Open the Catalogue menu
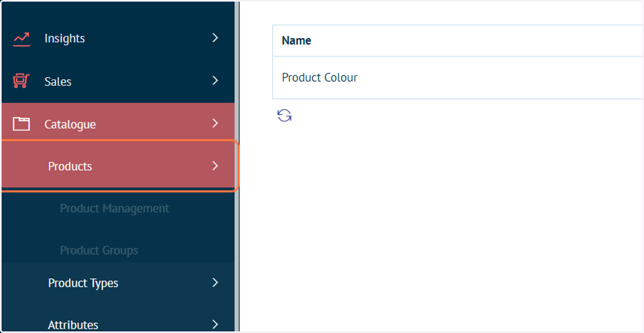The image size is (644, 333). 118,124
